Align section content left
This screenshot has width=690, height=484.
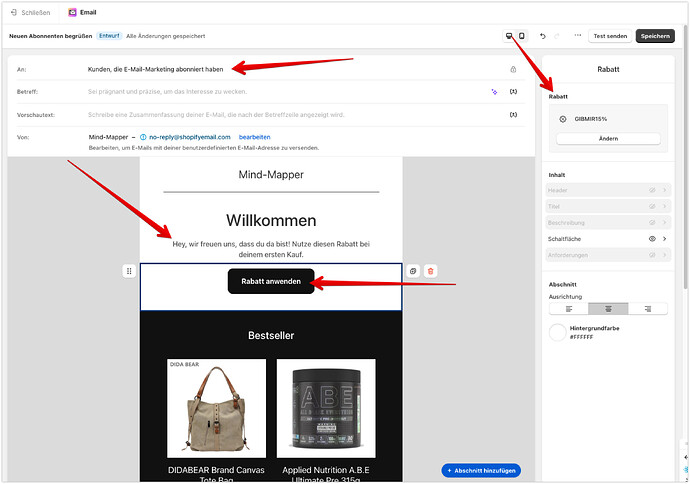pyautogui.click(x=569, y=309)
